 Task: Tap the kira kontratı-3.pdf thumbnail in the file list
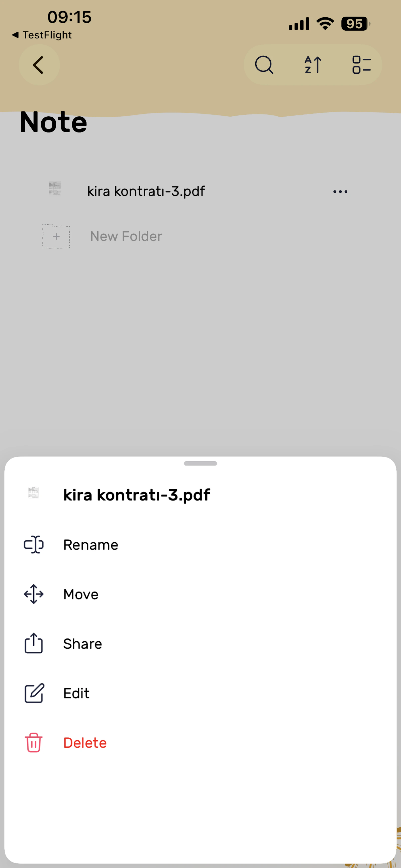55,188
